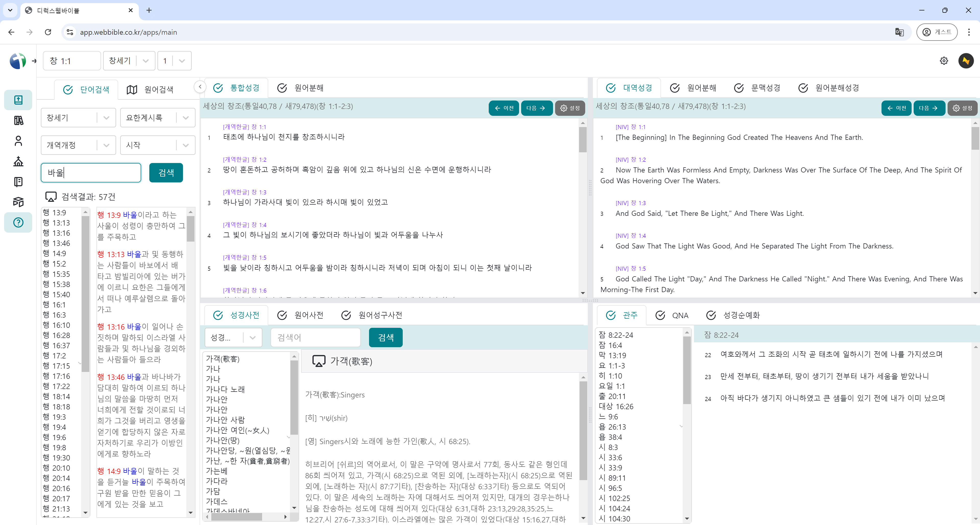This screenshot has height=525, width=980.
Task: Expand the chapter number 1 dropdown
Action: click(182, 61)
